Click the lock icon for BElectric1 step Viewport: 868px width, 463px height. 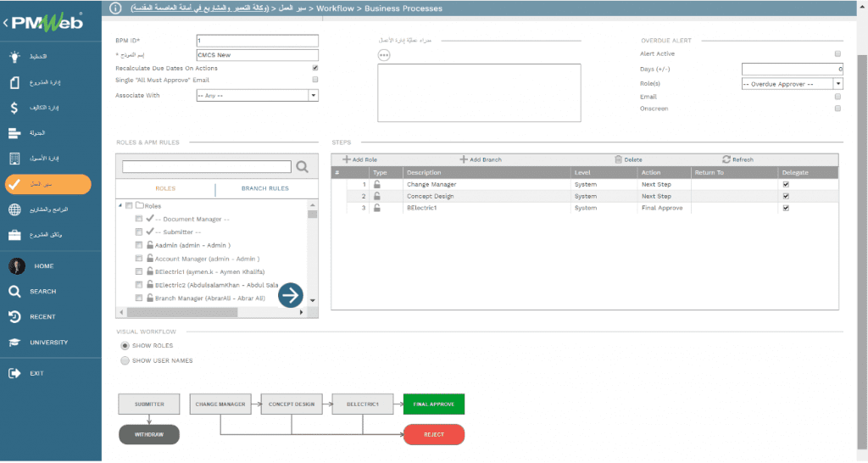377,208
